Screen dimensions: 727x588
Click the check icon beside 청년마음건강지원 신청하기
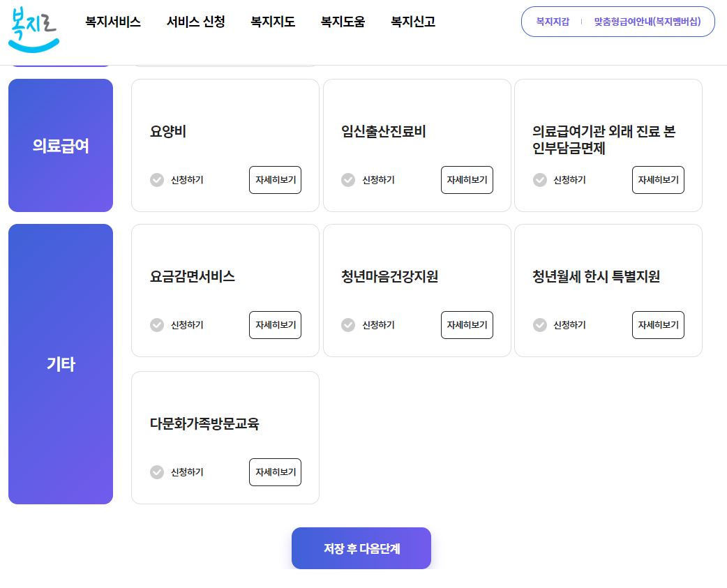pyautogui.click(x=348, y=324)
